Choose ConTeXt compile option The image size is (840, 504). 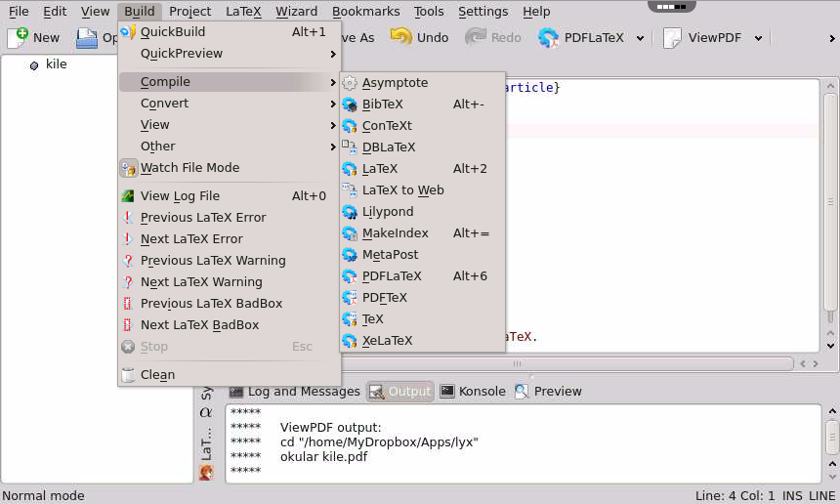[422, 126]
